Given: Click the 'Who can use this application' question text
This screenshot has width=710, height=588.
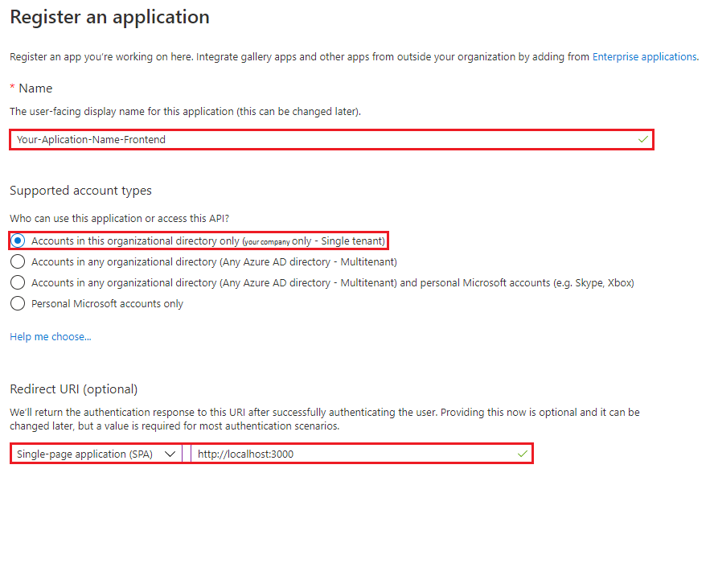Looking at the screenshot, I should pos(120,218).
